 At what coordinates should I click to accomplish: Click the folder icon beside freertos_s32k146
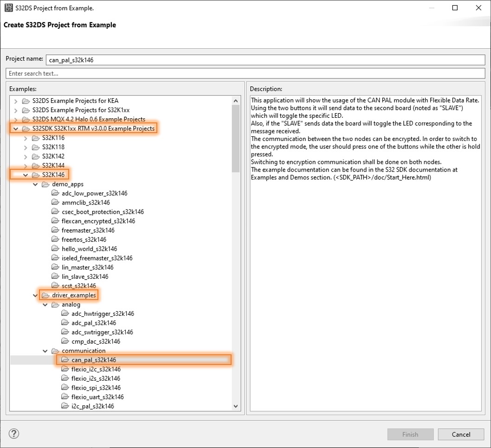56,239
